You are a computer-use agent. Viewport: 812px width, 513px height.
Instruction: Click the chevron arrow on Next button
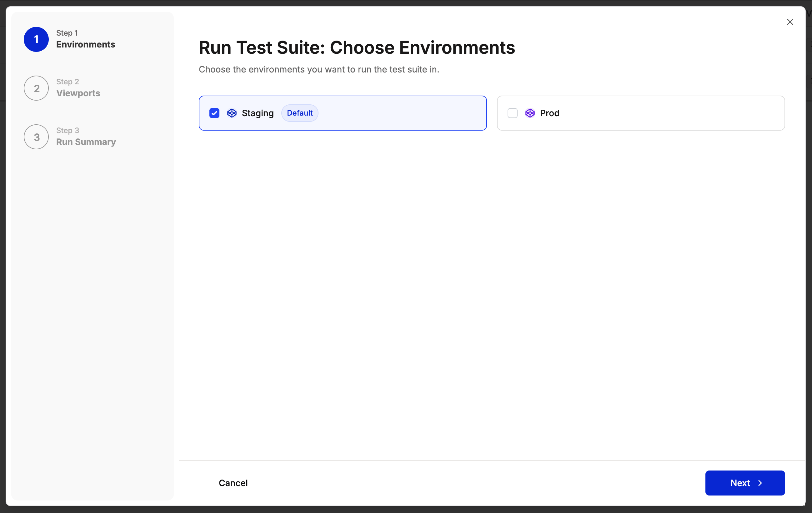point(760,483)
